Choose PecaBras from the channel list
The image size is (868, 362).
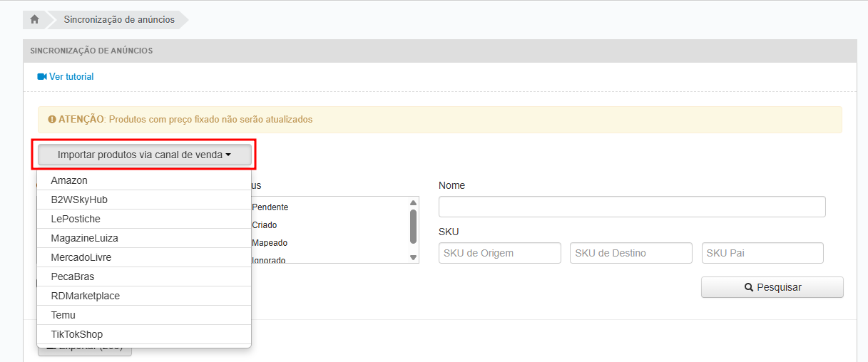(x=144, y=276)
